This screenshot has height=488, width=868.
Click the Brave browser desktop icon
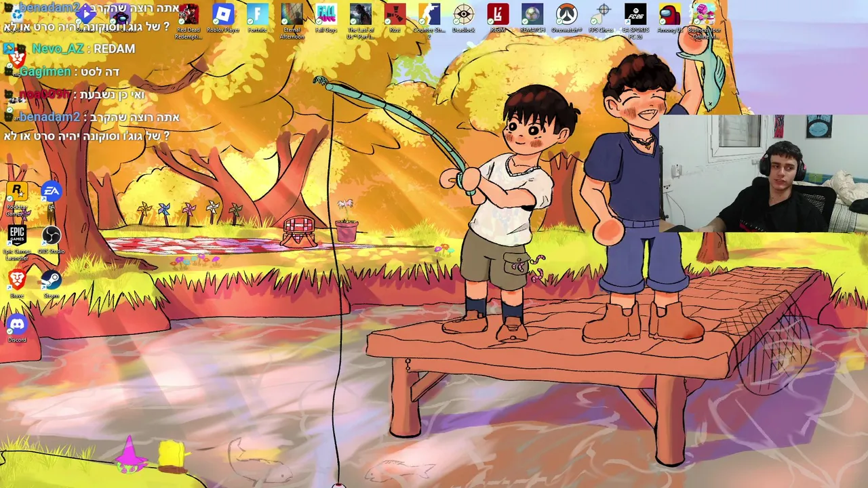[17, 283]
